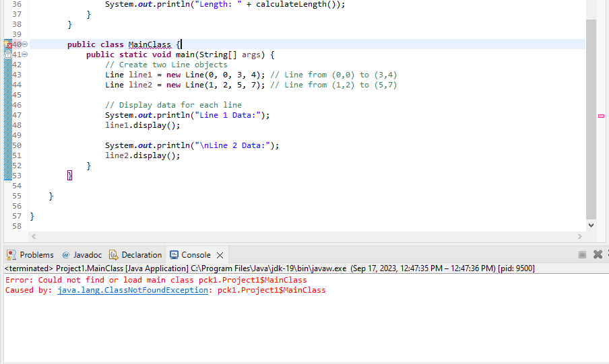The image size is (609, 364).
Task: Click the line1.display() call
Action: point(143,125)
